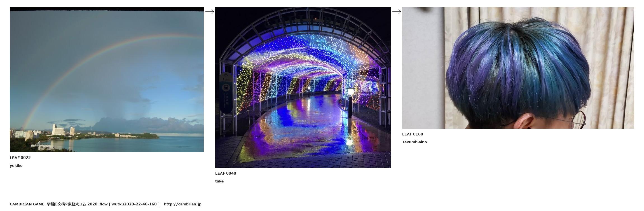The height and width of the screenshot is (211, 644).
Task: Select the LEAF 0022 label
Action: 20,158
